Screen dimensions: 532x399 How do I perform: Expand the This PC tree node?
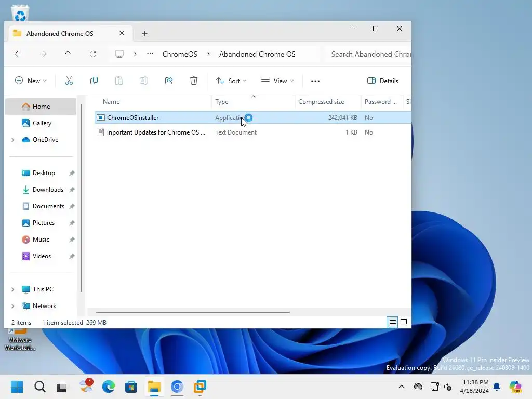(x=13, y=289)
